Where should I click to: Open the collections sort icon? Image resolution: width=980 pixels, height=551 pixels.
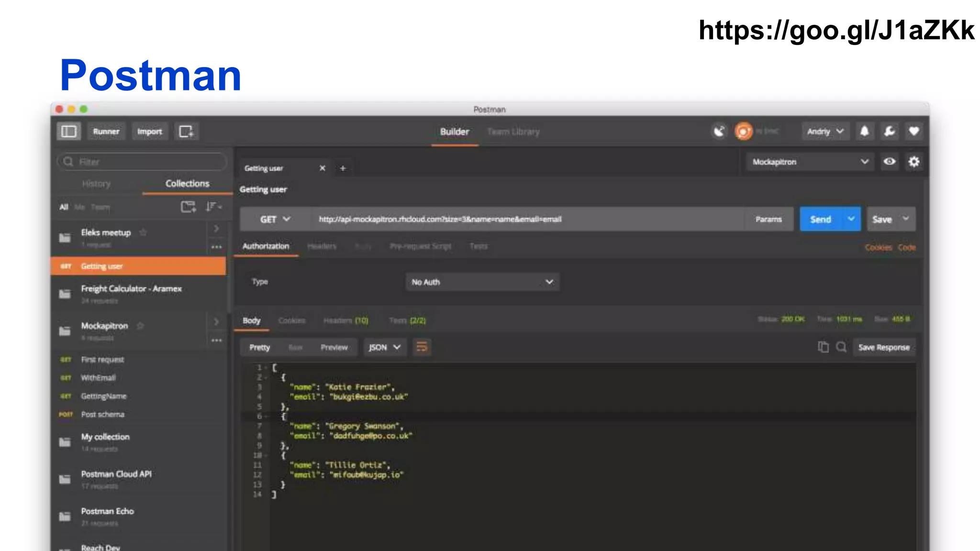click(213, 207)
